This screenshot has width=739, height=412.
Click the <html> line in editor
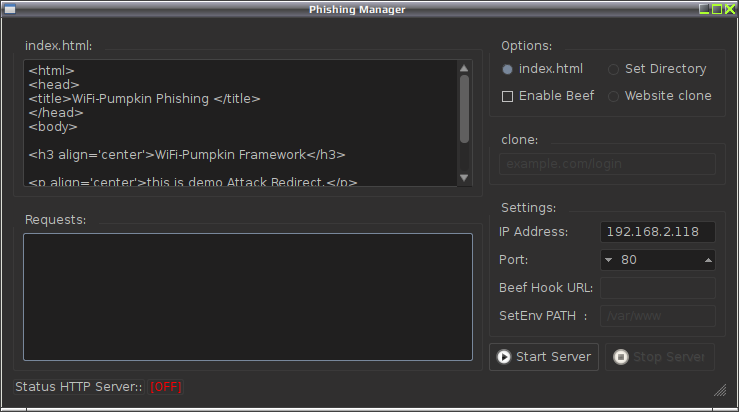coord(51,71)
